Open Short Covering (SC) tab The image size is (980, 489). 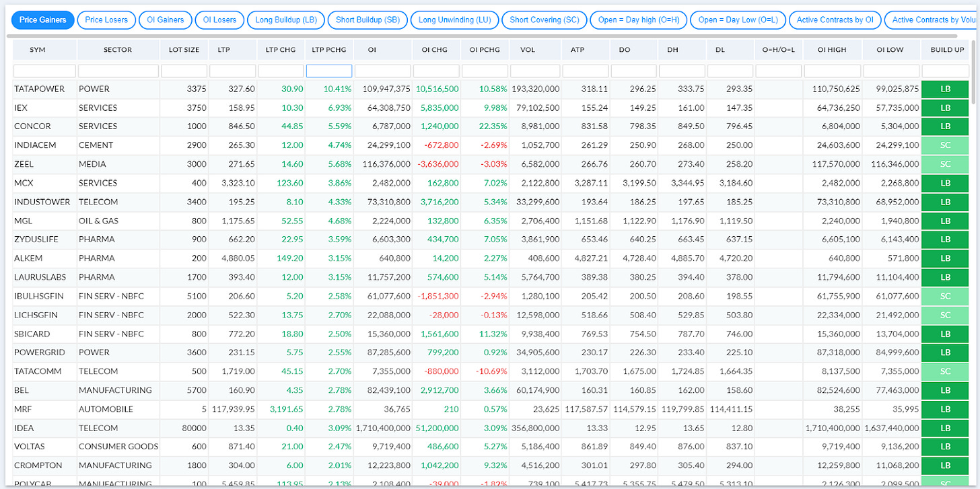click(545, 20)
